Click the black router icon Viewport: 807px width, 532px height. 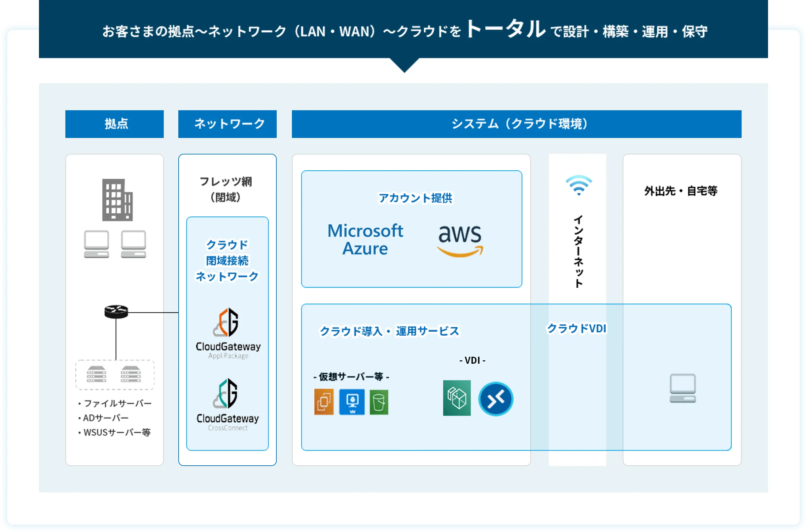pos(116,312)
